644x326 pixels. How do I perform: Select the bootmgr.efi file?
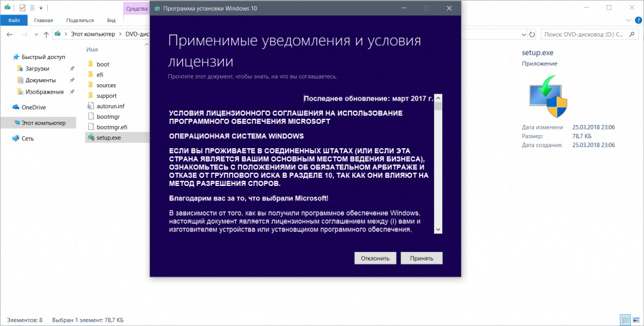point(112,127)
